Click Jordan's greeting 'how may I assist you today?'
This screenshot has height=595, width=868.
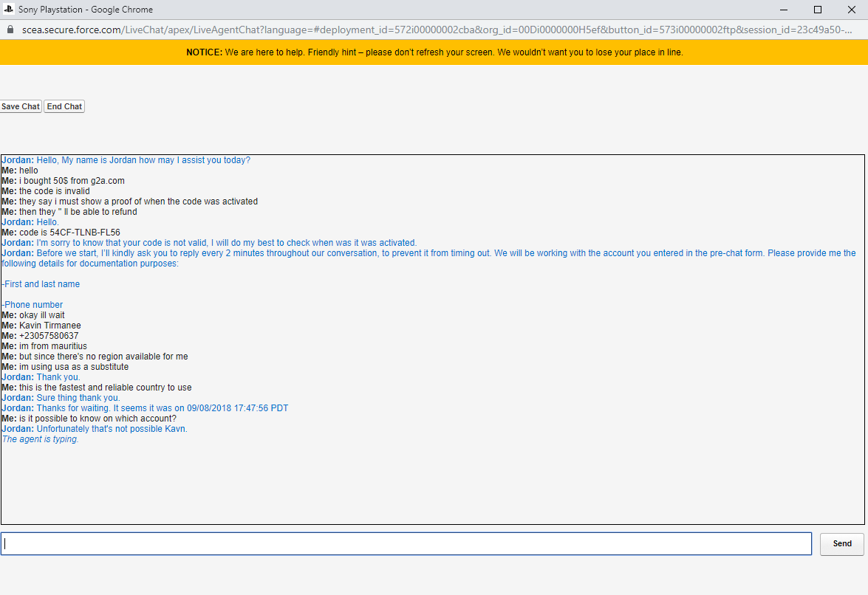click(x=126, y=160)
